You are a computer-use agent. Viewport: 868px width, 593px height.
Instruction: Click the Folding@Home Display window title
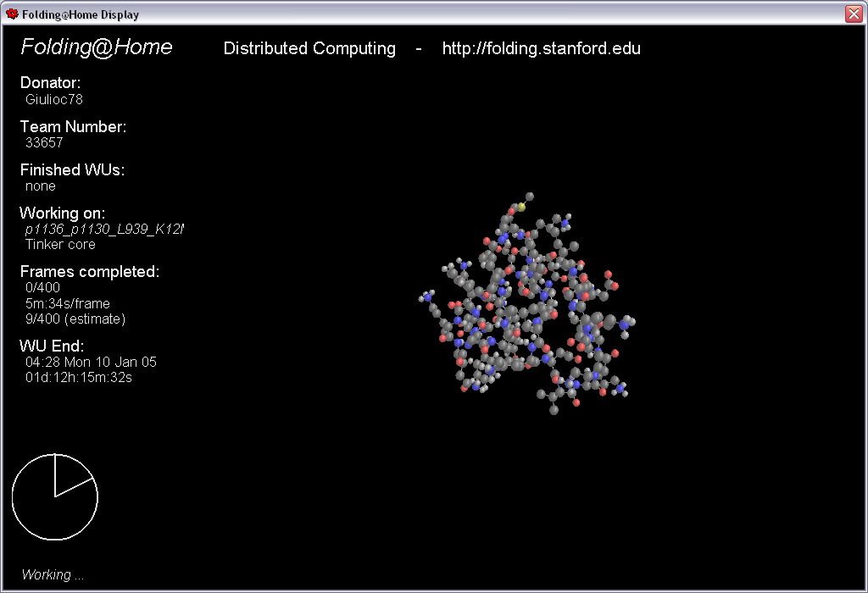(81, 14)
